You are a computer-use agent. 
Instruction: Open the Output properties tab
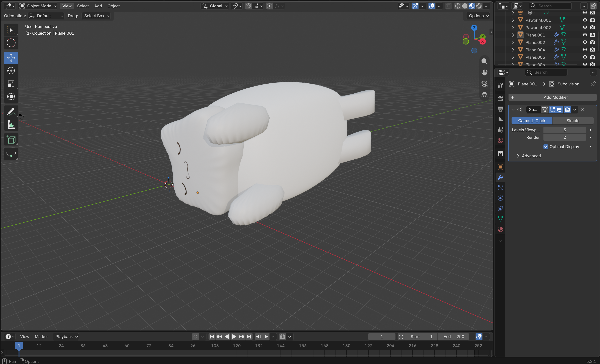[x=500, y=109]
